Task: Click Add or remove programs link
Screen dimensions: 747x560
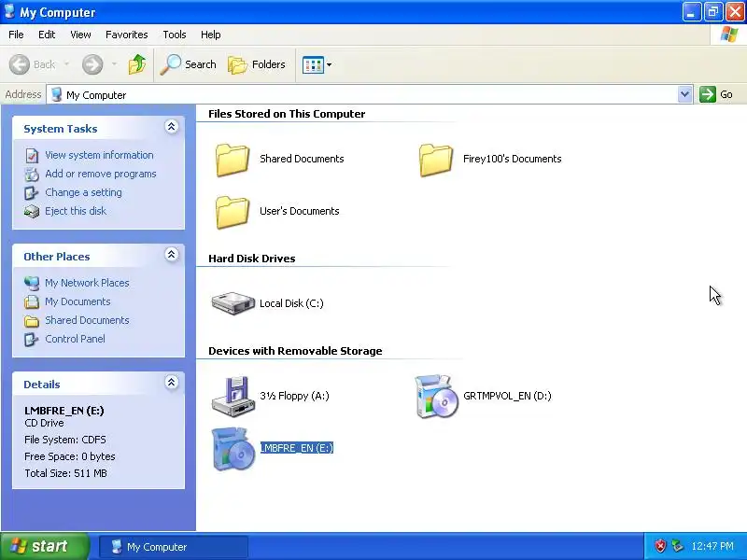Action: pos(101,174)
